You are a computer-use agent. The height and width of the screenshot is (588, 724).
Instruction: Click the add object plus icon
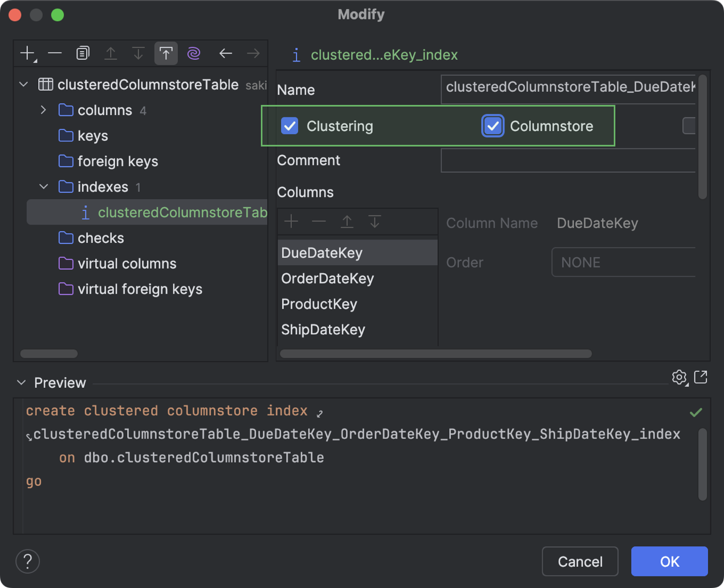pos(27,54)
